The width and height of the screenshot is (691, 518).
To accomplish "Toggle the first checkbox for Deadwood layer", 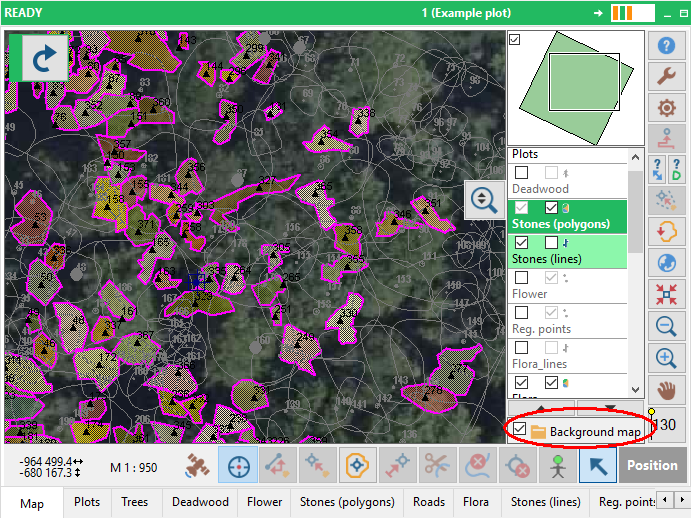I will click(522, 173).
